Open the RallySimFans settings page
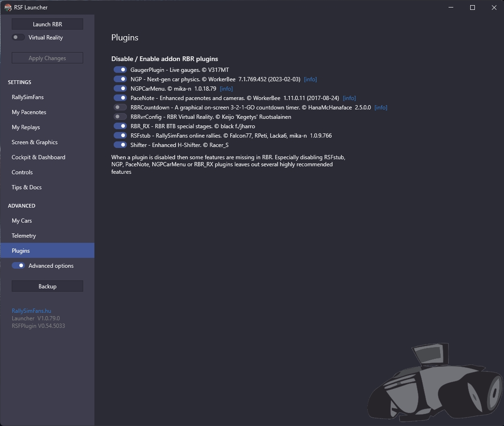 pos(47,97)
